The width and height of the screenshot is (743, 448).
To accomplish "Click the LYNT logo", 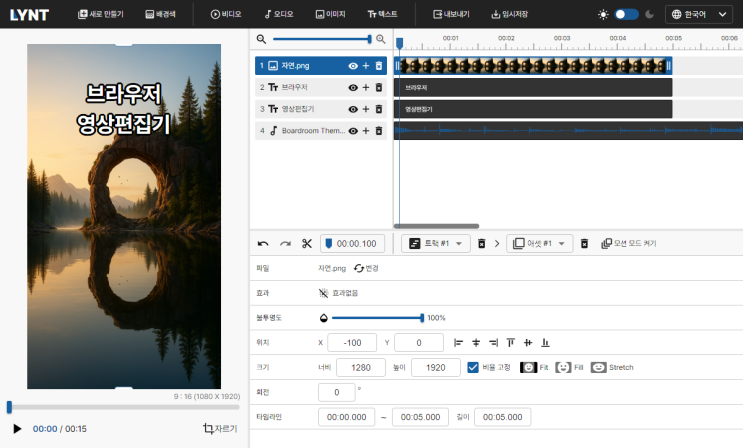I will click(x=29, y=15).
